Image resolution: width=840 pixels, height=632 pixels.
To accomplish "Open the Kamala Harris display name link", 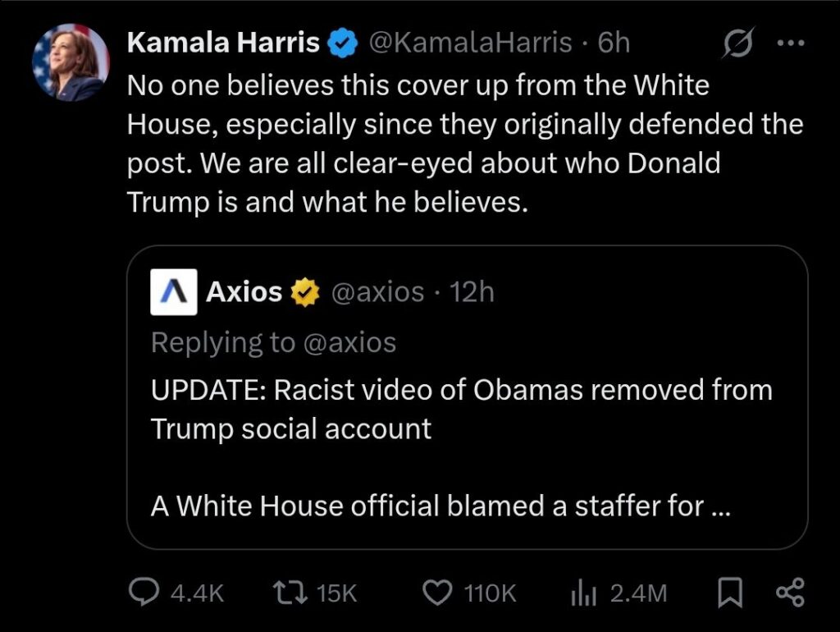I will (223, 44).
